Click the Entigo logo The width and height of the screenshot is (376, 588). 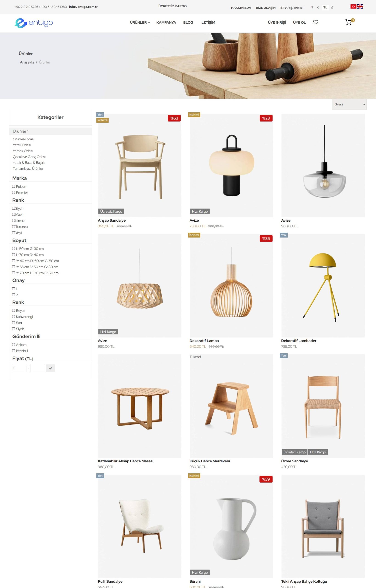pos(34,23)
